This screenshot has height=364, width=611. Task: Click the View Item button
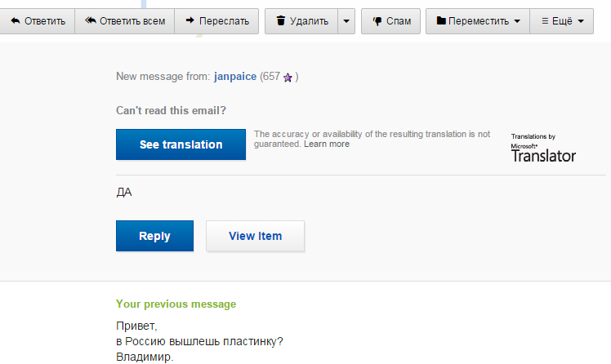click(x=255, y=236)
